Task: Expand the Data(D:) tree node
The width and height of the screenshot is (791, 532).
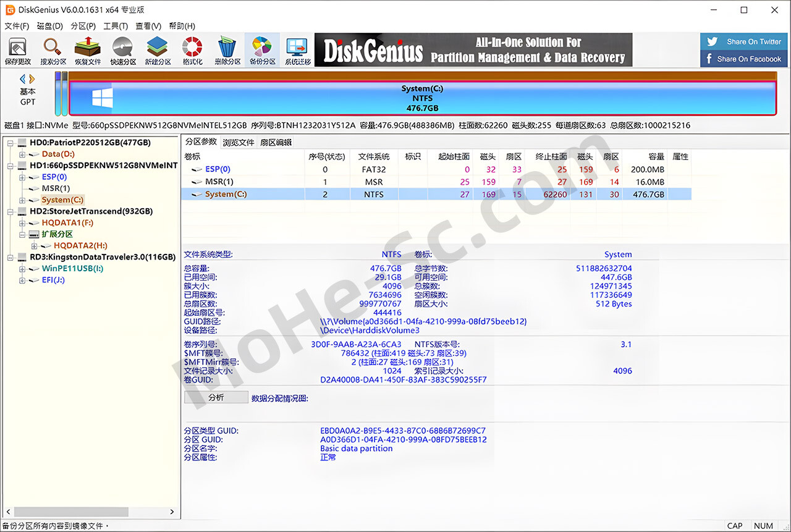Action: [x=22, y=154]
